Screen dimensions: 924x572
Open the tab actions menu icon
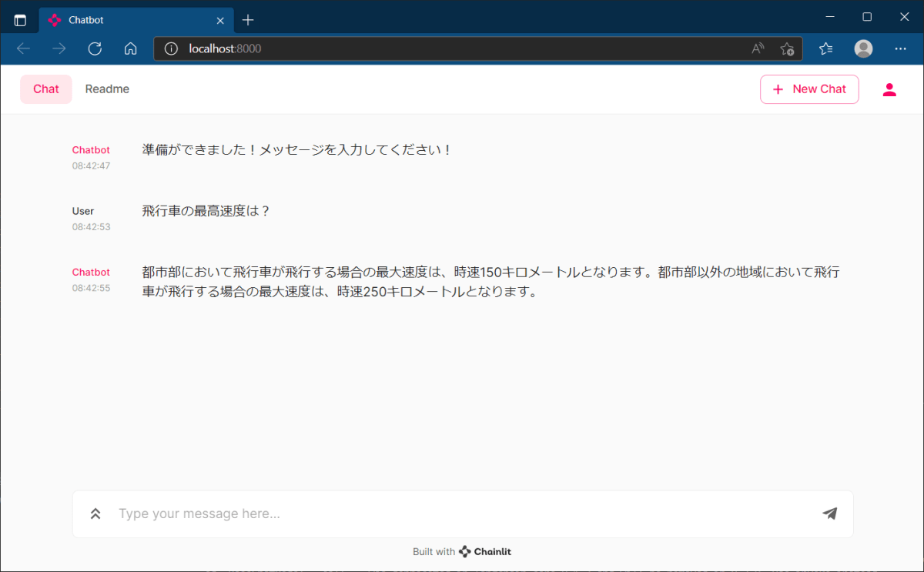[x=20, y=20]
